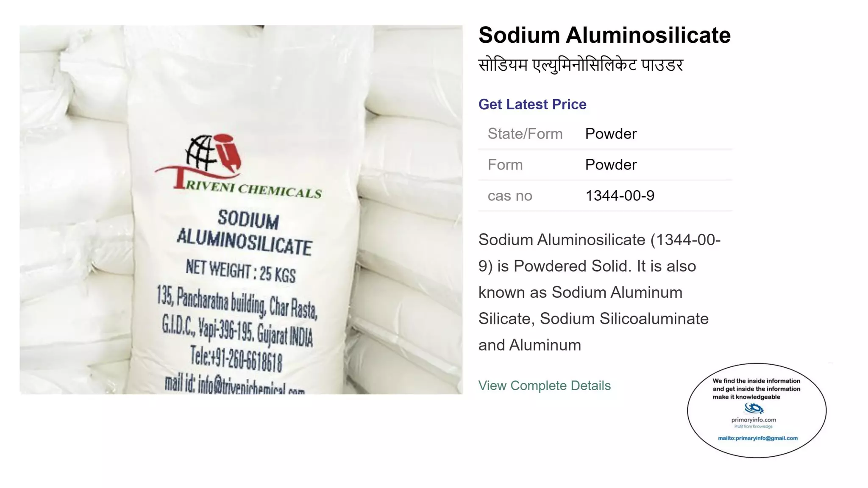
Task: Click the cas no value 1344-00-9
Action: (620, 196)
